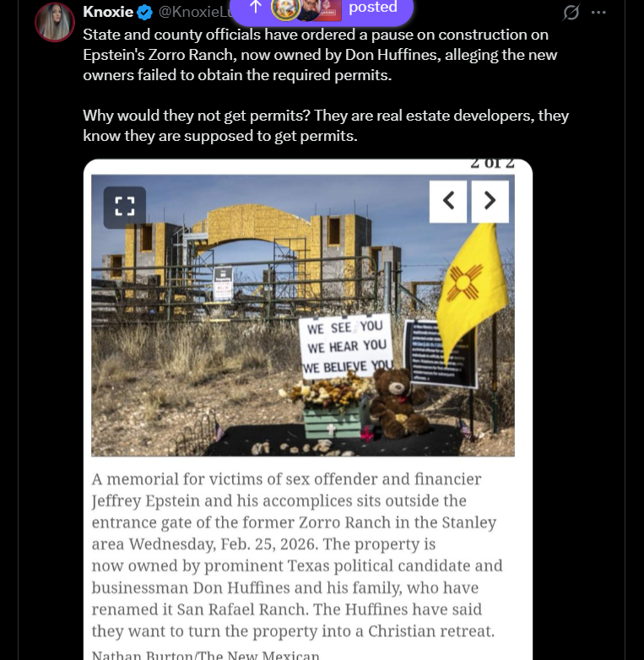Open Knoxie's profile avatar picture
Viewport: 644px width, 660px height.
[55, 22]
